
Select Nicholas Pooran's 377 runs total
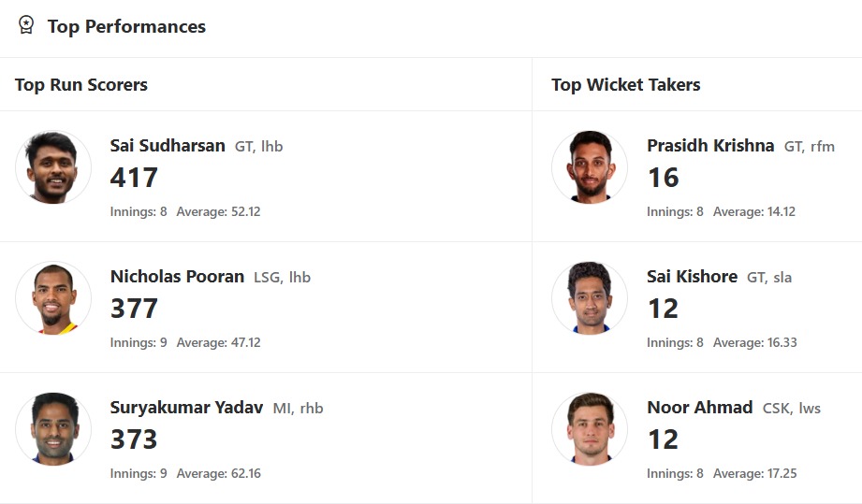point(134,309)
